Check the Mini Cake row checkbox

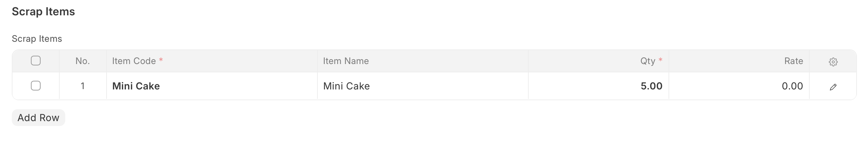(36, 86)
